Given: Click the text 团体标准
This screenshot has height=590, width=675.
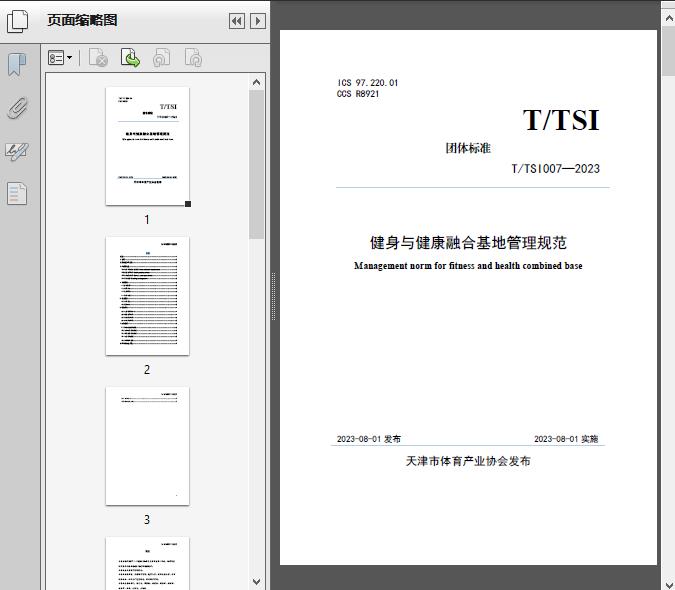Looking at the screenshot, I should [468, 148].
